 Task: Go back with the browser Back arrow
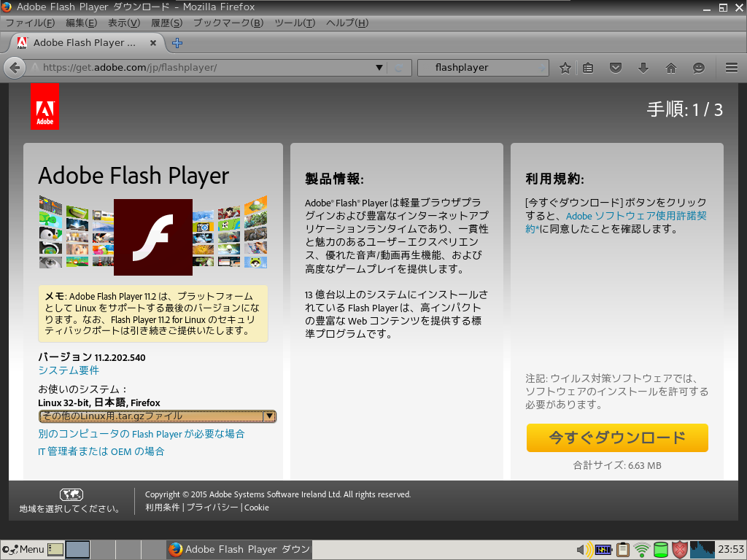tap(15, 68)
